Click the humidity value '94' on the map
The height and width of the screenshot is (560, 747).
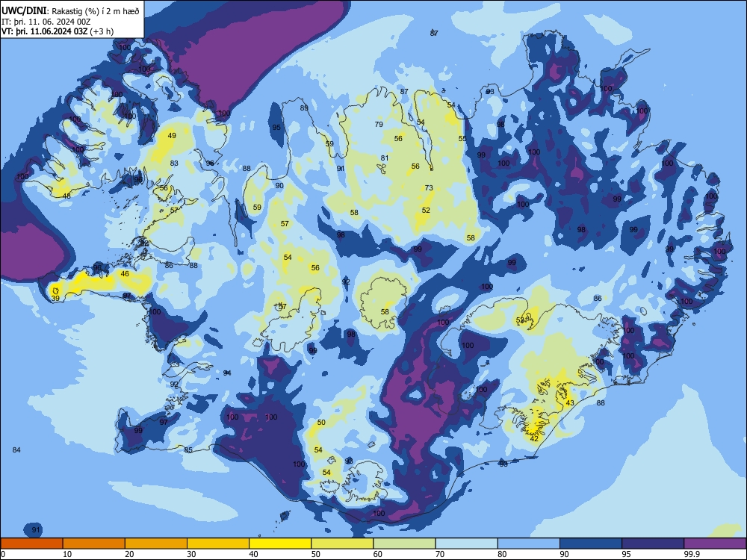(x=227, y=373)
